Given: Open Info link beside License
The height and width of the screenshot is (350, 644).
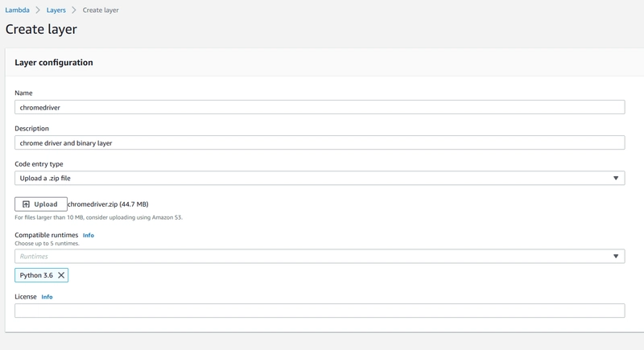Looking at the screenshot, I should click(x=47, y=297).
